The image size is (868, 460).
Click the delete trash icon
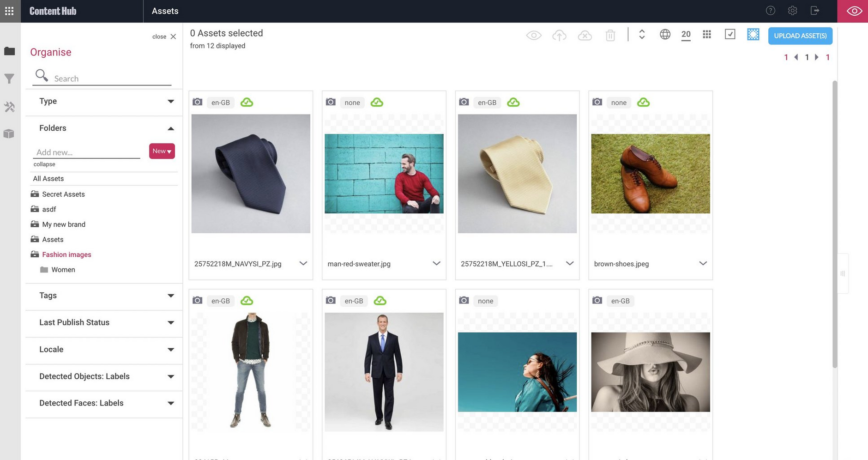pyautogui.click(x=610, y=36)
